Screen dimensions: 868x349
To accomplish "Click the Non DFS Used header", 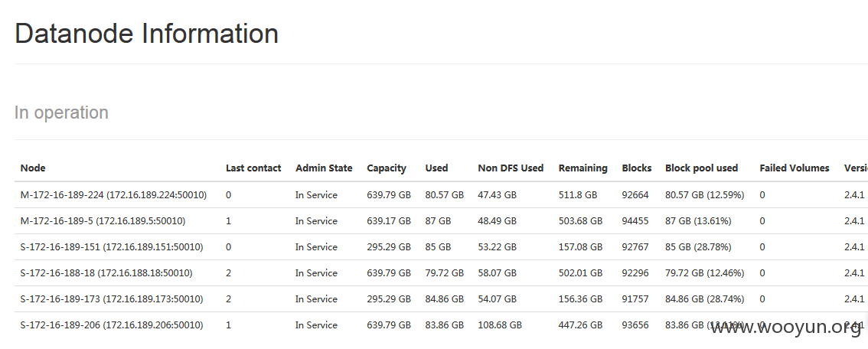I will [511, 168].
